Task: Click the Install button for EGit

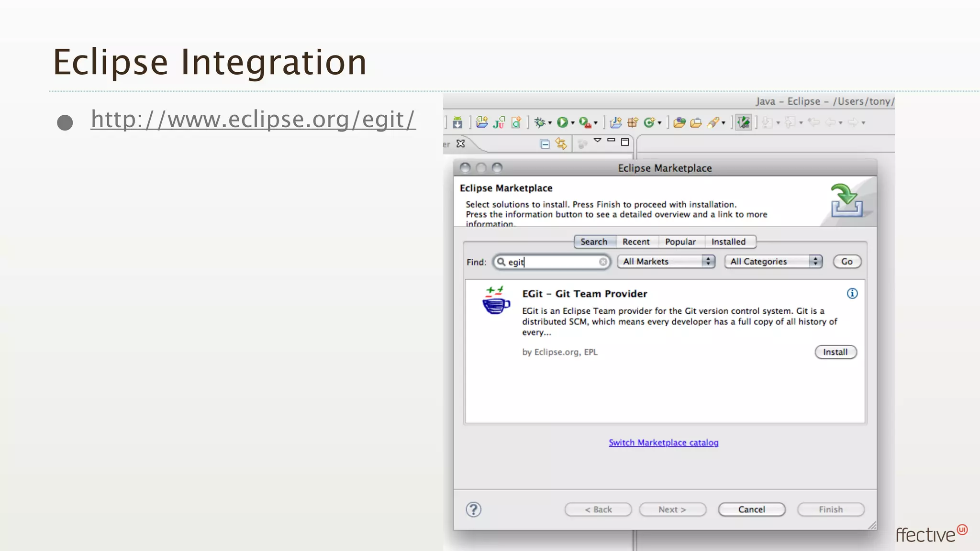Action: click(835, 352)
